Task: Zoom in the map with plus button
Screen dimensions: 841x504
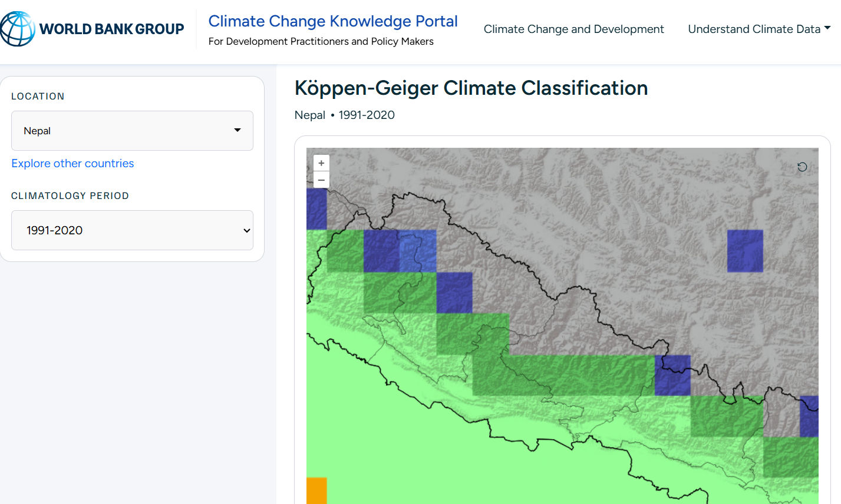Action: 321,163
